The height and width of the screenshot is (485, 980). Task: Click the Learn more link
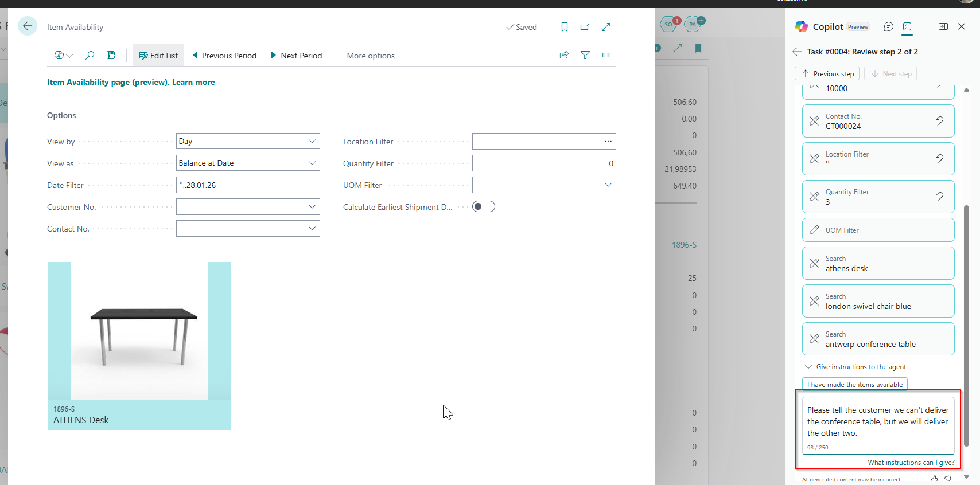coord(193,83)
